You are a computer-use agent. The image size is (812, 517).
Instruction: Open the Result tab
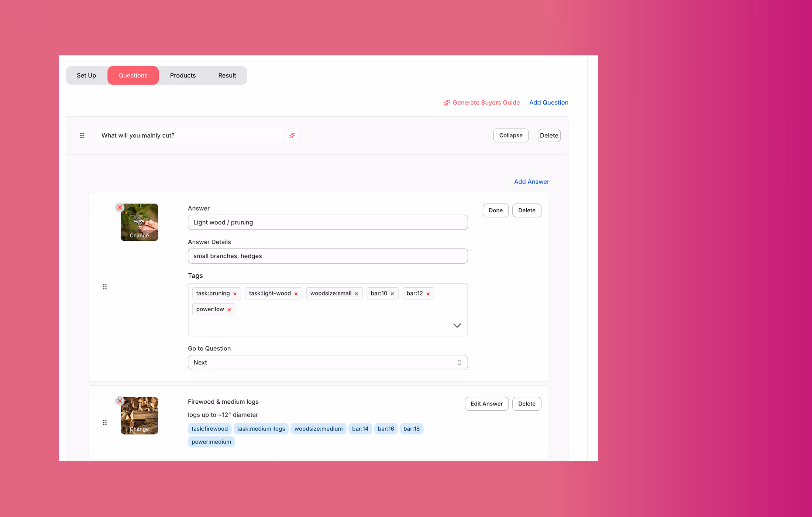(227, 75)
